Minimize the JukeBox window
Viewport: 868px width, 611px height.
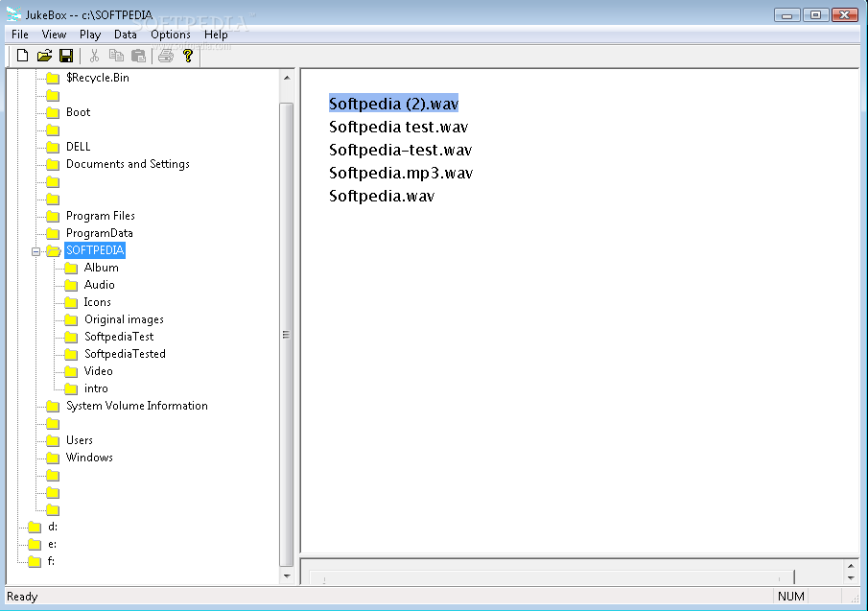tap(786, 15)
